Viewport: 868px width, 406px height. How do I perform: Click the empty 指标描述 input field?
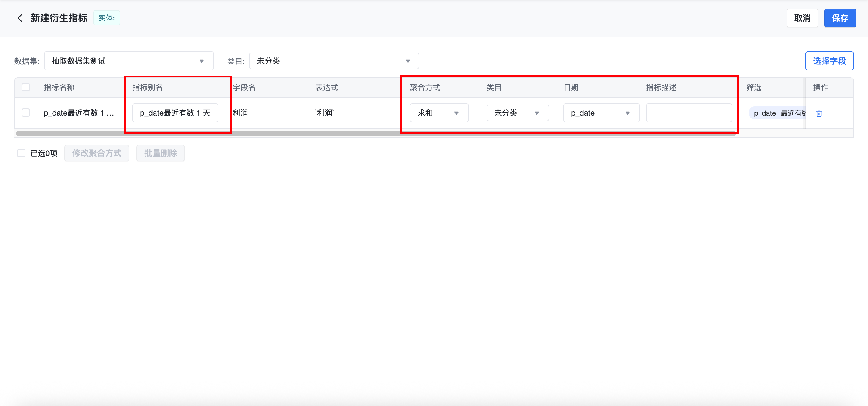click(x=688, y=113)
